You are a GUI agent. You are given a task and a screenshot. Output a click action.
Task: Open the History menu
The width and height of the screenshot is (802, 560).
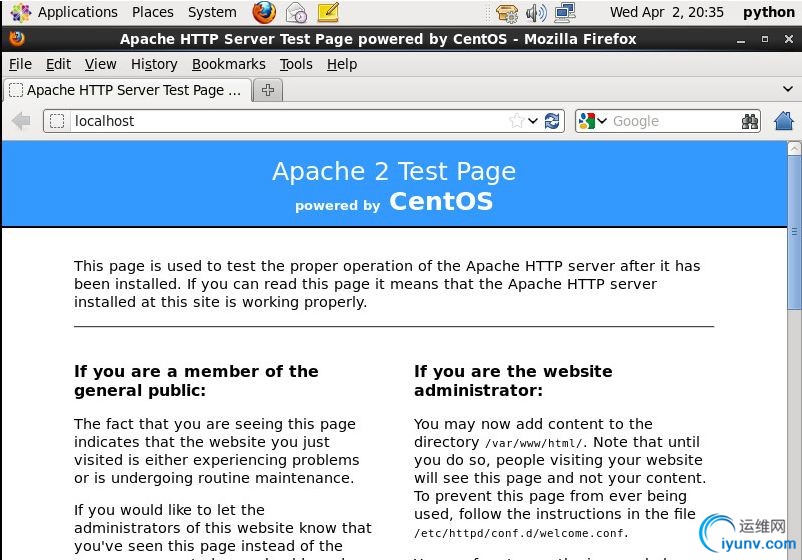154,64
